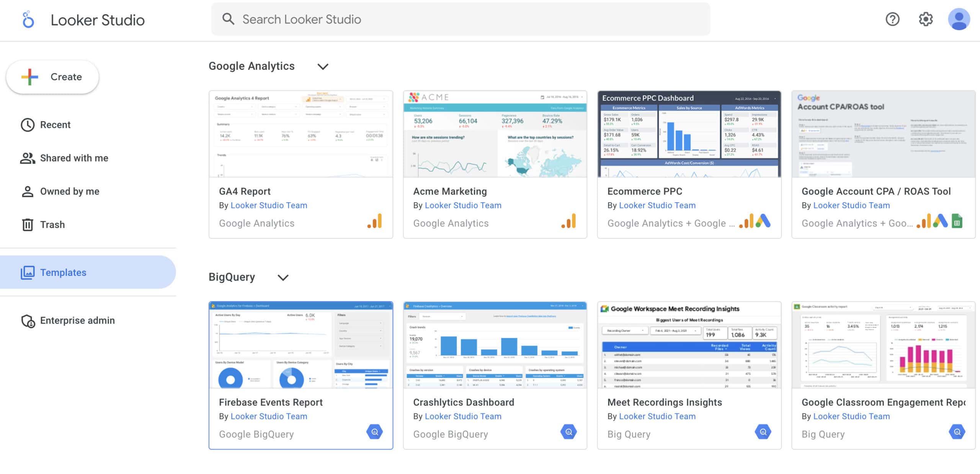The height and width of the screenshot is (474, 980).
Task: Click BigQuery icon on Crashlytics Dashboard card
Action: coord(569,432)
